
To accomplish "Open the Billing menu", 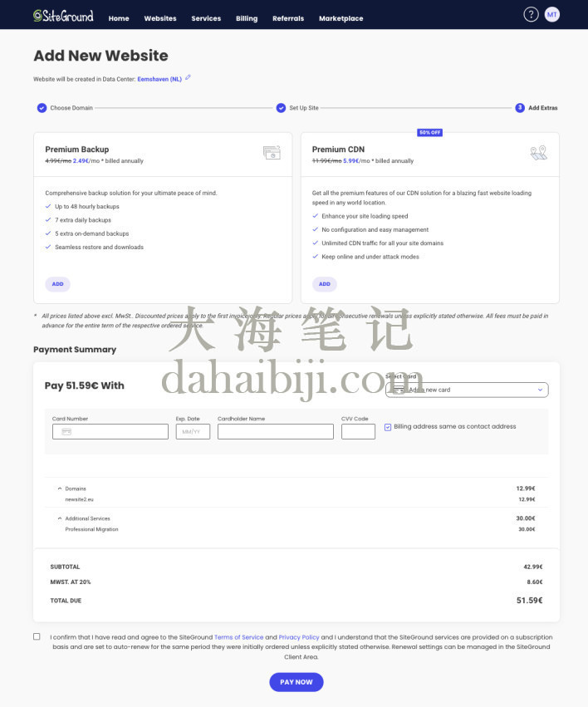I will [x=247, y=18].
